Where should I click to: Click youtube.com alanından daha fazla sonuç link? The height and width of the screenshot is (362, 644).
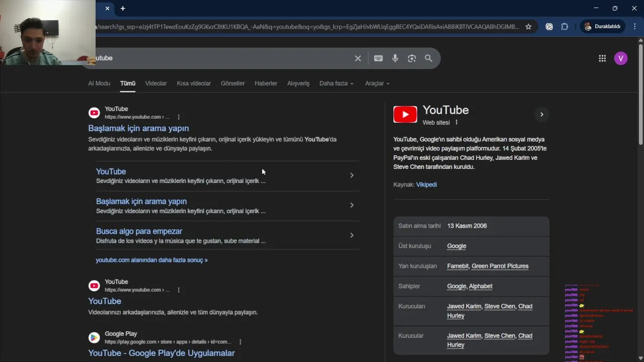(x=151, y=260)
